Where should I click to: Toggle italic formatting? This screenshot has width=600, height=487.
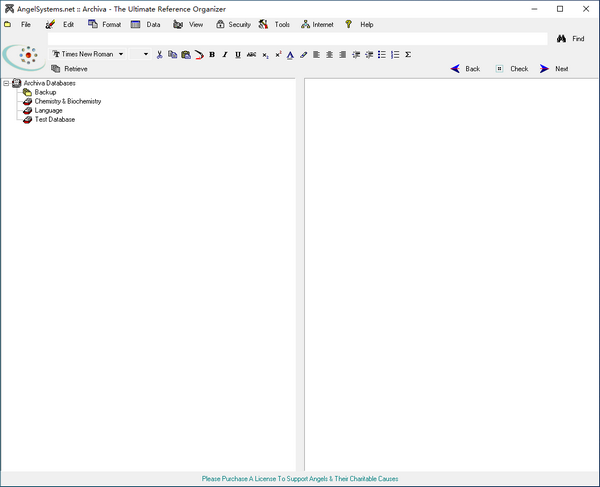[225, 54]
